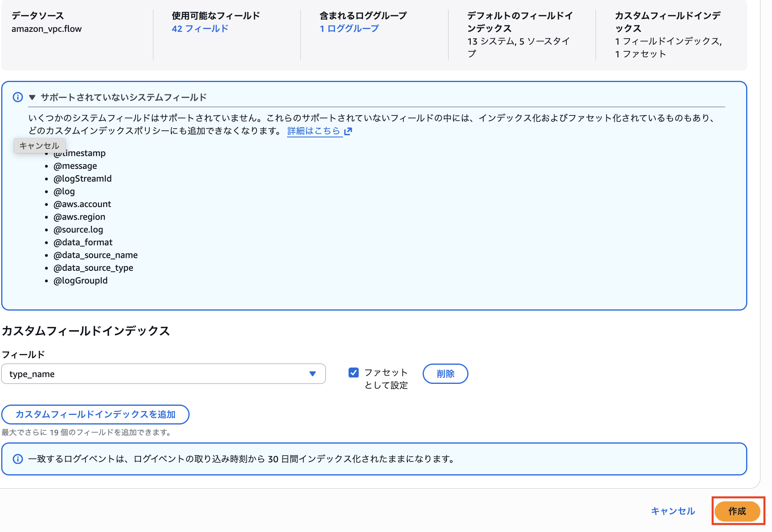Click the amazon_vpc.flow data source label
This screenshot has width=772, height=532.
pyautogui.click(x=46, y=29)
